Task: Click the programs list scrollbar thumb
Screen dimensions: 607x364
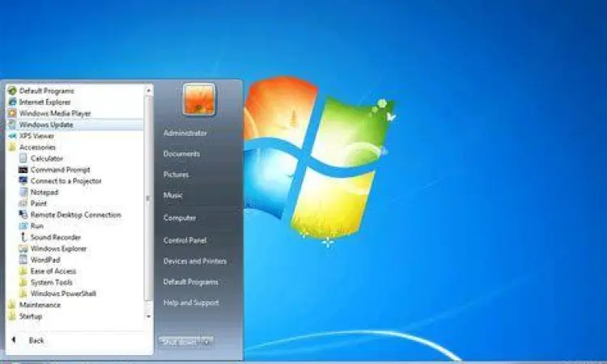Action: [148, 198]
